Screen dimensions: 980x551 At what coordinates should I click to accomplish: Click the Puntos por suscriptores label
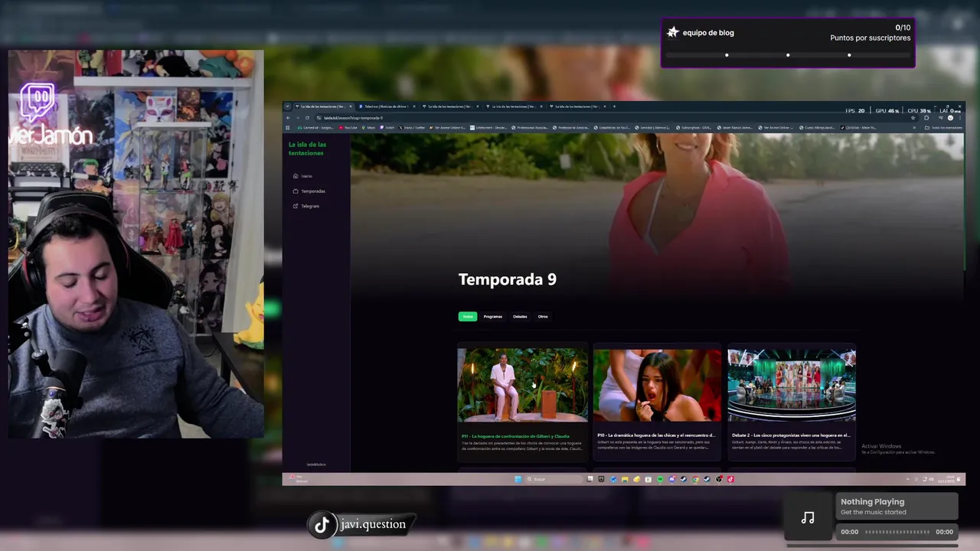871,38
